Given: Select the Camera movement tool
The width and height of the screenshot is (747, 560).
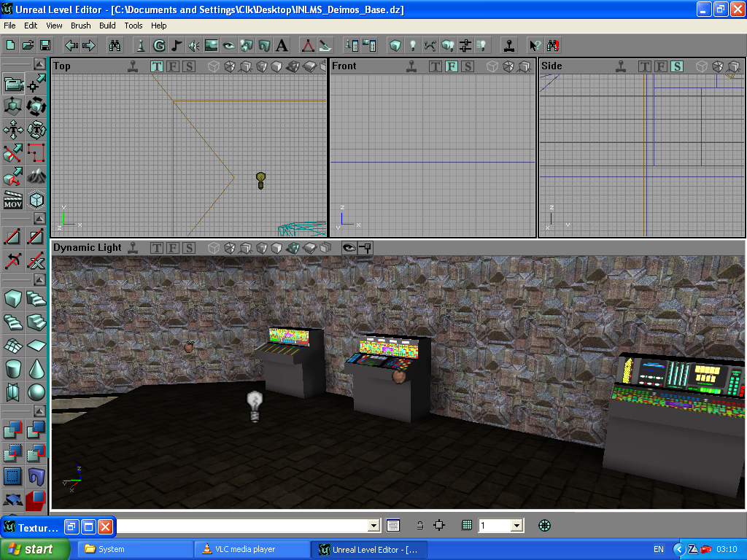Looking at the screenshot, I should click(13, 85).
